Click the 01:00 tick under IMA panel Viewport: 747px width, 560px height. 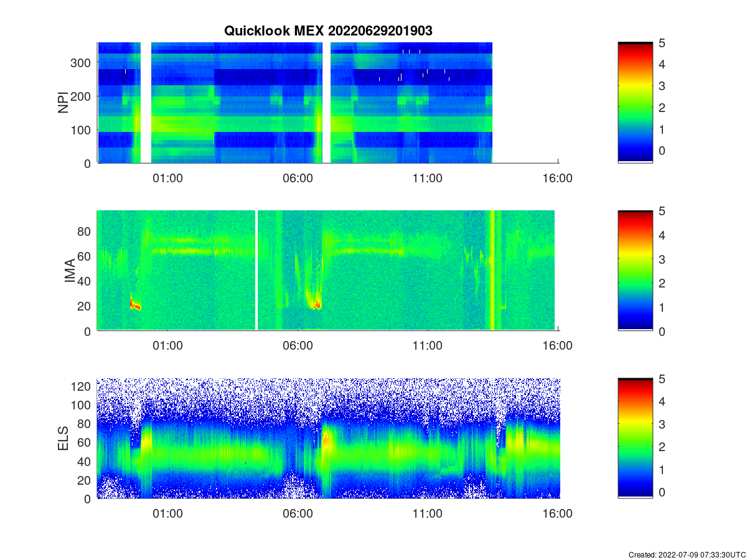167,346
